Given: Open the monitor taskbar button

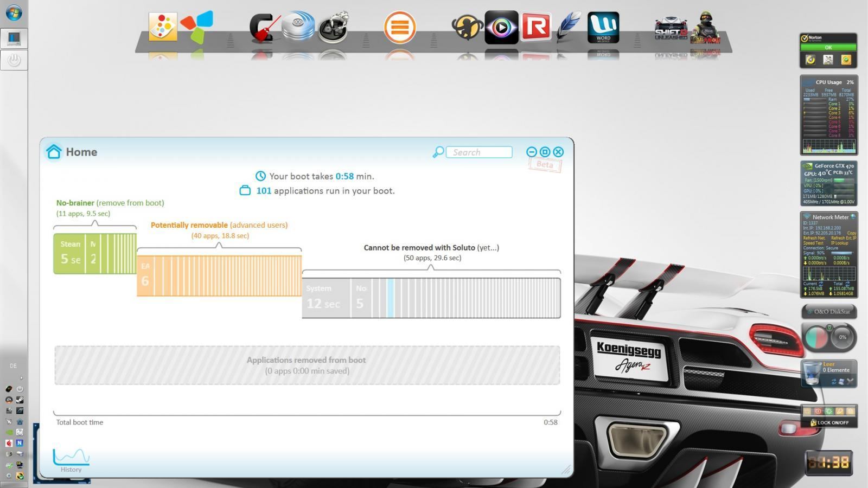Looking at the screenshot, I should click(14, 38).
